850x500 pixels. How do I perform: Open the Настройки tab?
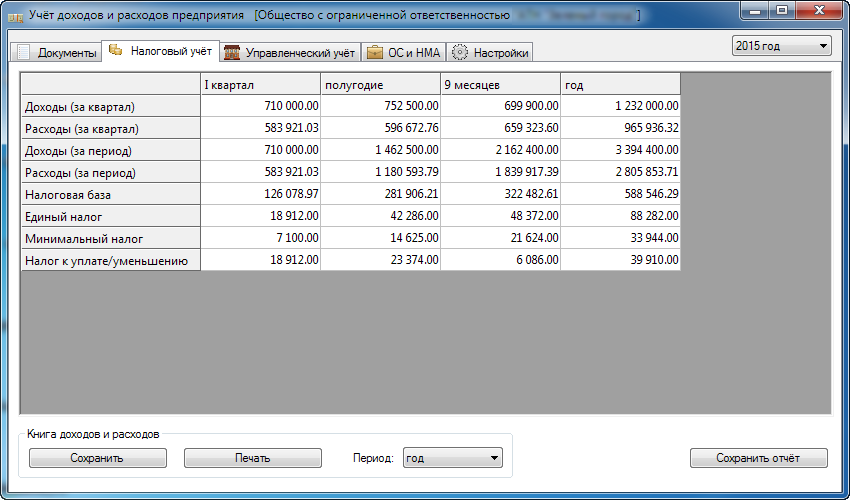point(490,52)
